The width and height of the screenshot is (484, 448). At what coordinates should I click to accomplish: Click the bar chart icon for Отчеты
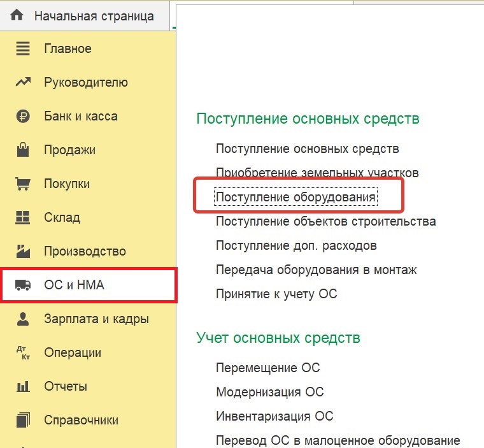(x=23, y=386)
